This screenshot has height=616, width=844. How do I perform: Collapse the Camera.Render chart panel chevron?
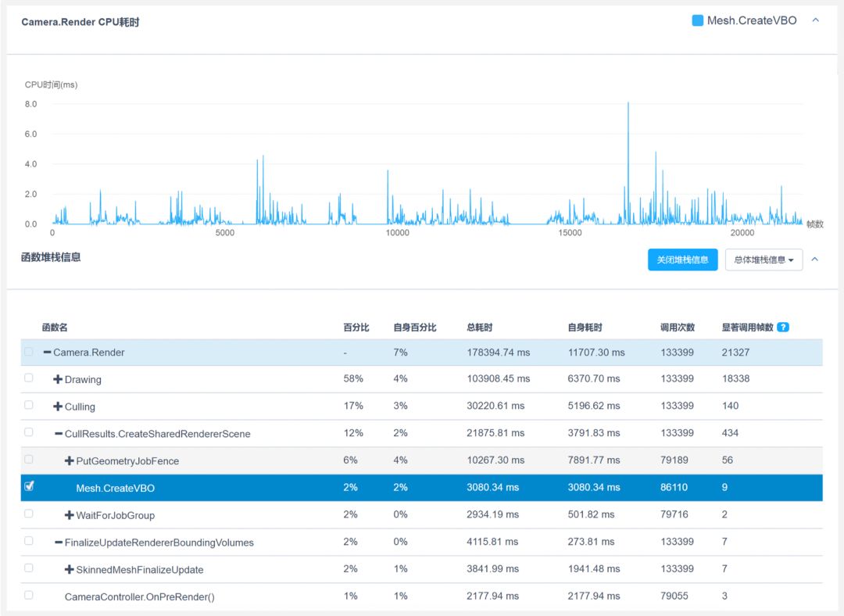(x=815, y=20)
